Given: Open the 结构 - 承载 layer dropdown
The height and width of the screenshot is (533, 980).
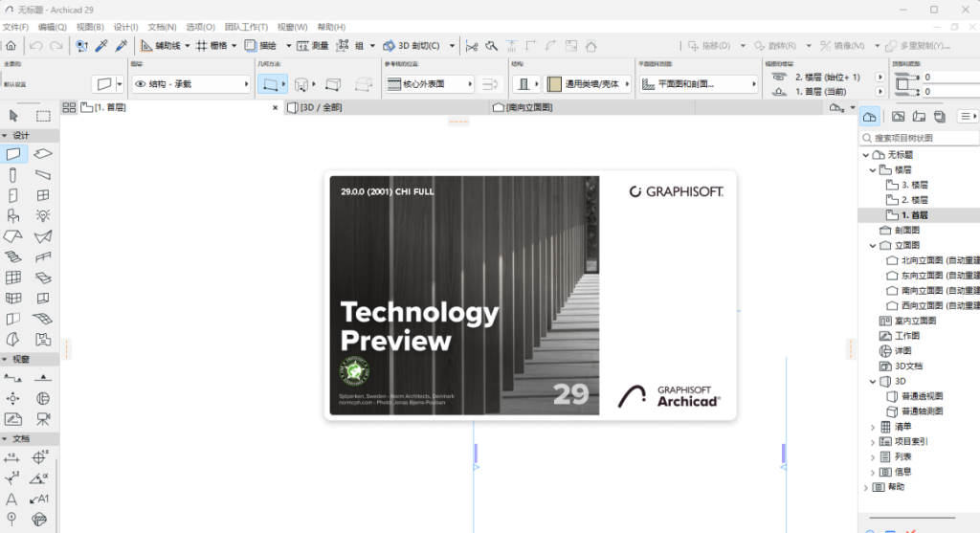Looking at the screenshot, I should (x=190, y=84).
